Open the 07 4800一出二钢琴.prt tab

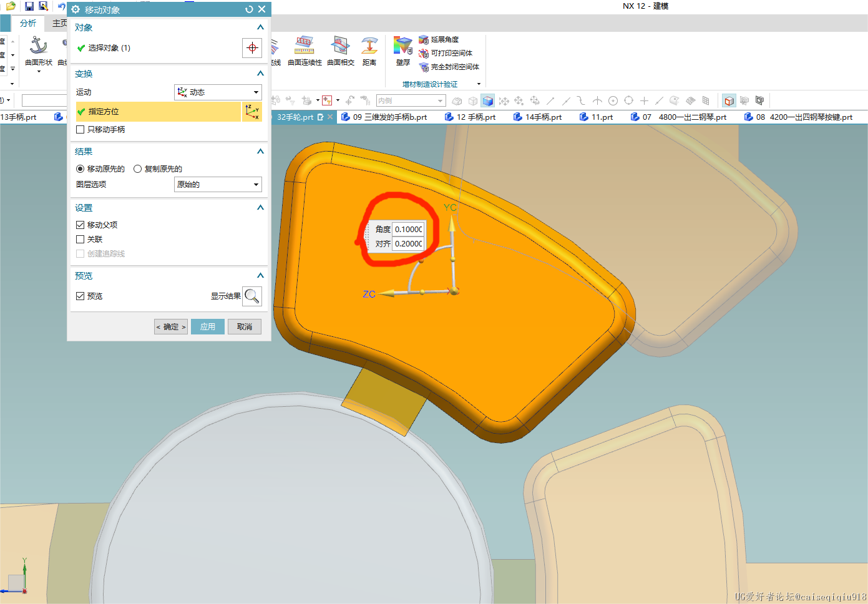679,117
